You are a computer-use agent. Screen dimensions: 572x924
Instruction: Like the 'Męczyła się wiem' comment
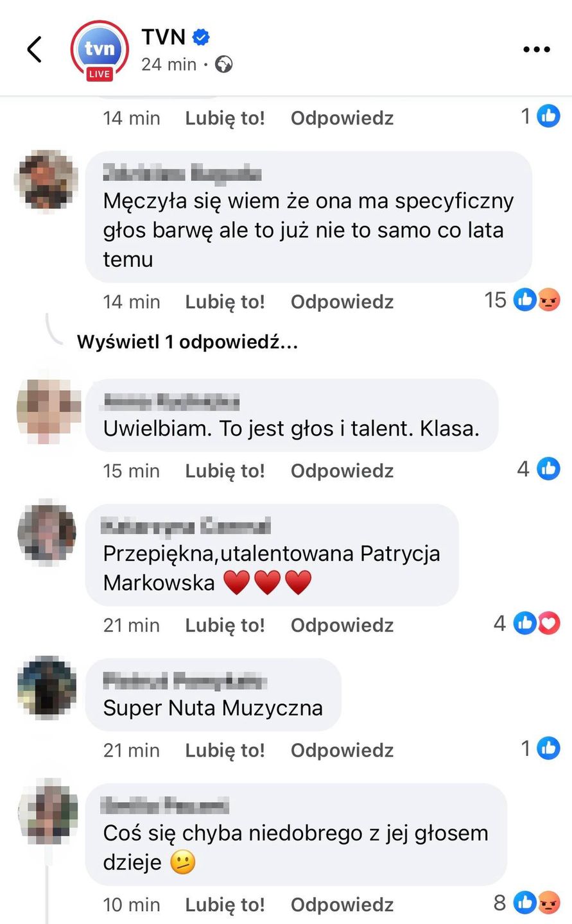(225, 302)
